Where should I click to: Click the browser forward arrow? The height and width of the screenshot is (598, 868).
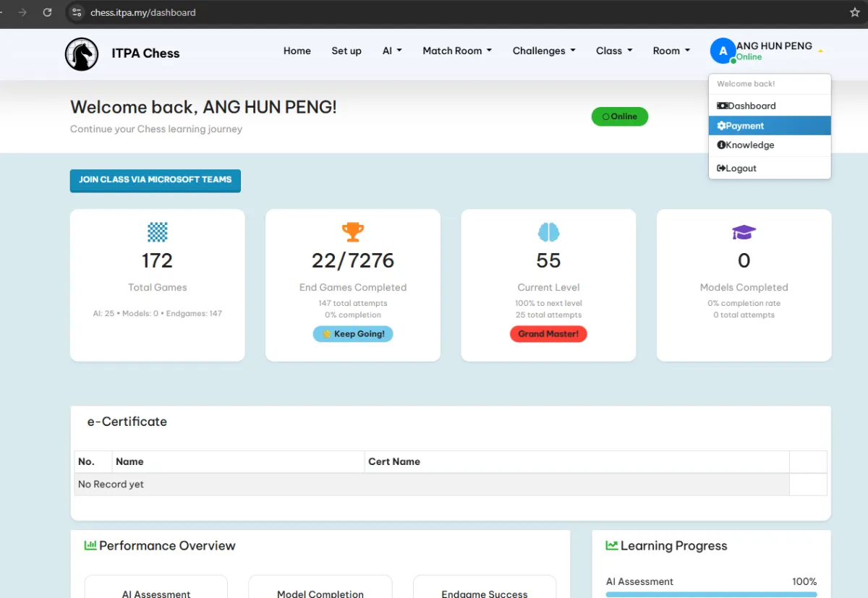[x=22, y=12]
